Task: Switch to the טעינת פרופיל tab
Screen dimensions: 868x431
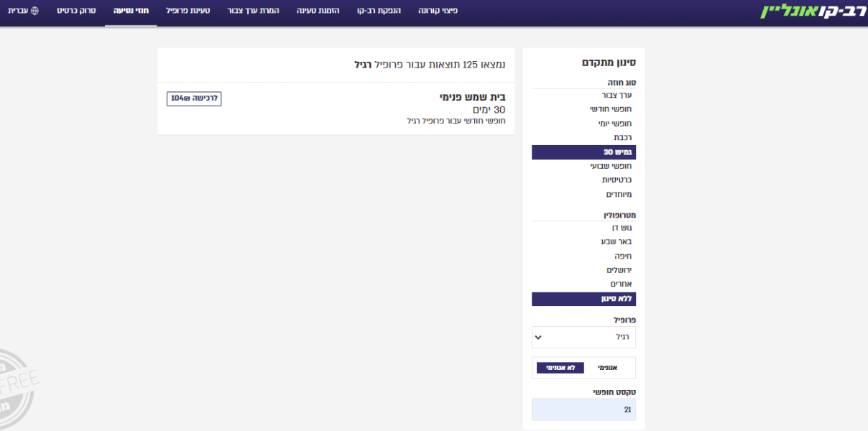Action: coord(188,11)
